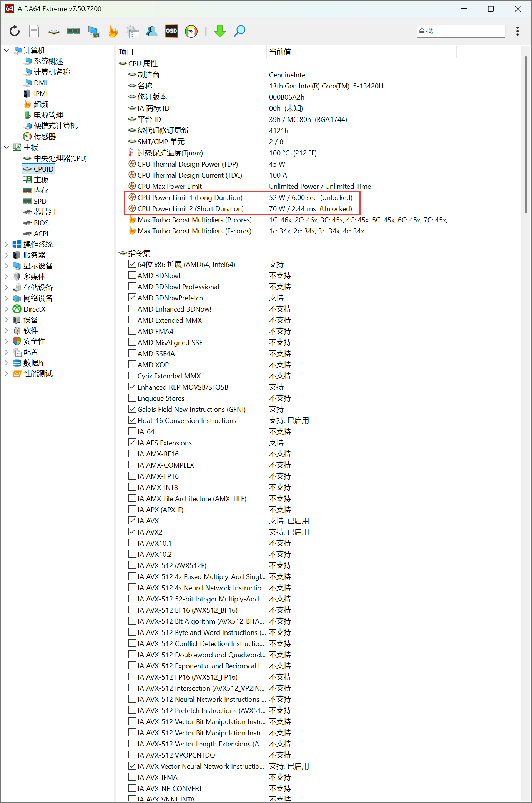Select 中央处理器(CPU) in the tree
This screenshot has height=803, width=532.
[60, 158]
